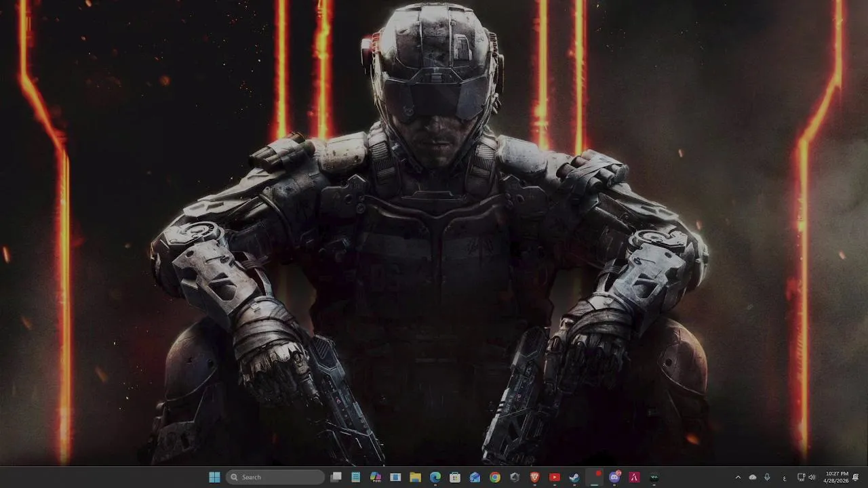Open the Microsoft Store taskbar icon

click(x=455, y=477)
